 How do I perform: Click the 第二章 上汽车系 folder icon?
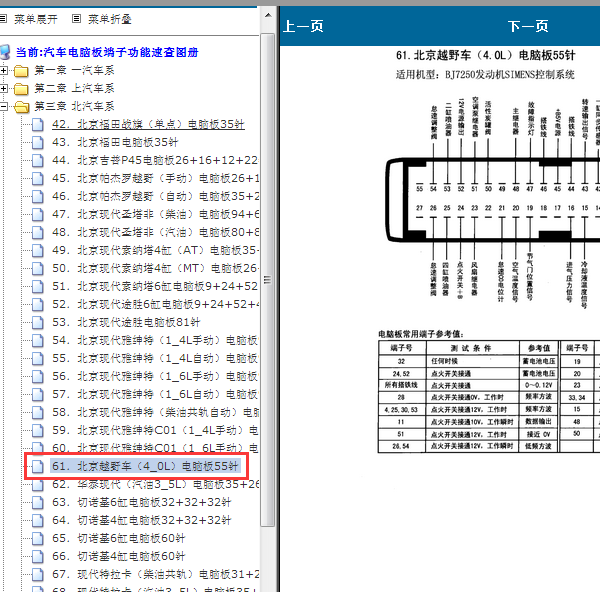pyautogui.click(x=21, y=89)
